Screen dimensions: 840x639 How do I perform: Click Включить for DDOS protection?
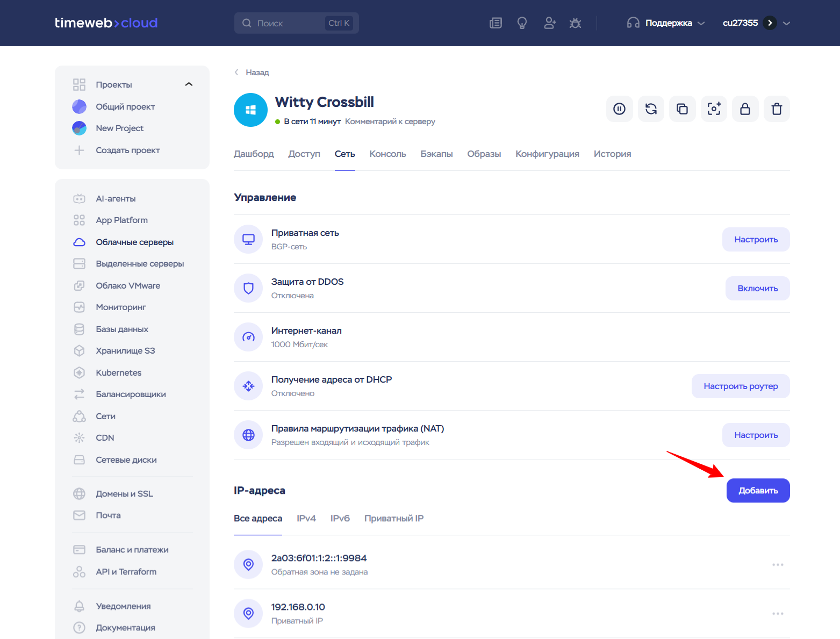(757, 289)
